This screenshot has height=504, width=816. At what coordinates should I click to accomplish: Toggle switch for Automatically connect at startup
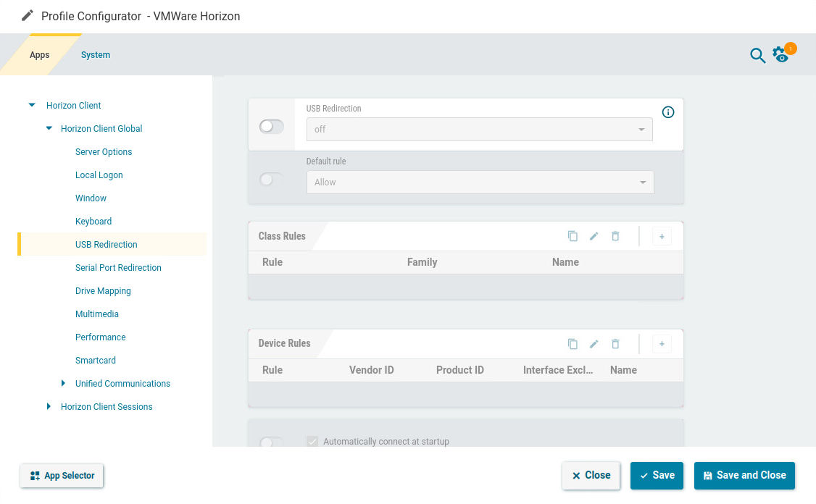click(x=272, y=442)
